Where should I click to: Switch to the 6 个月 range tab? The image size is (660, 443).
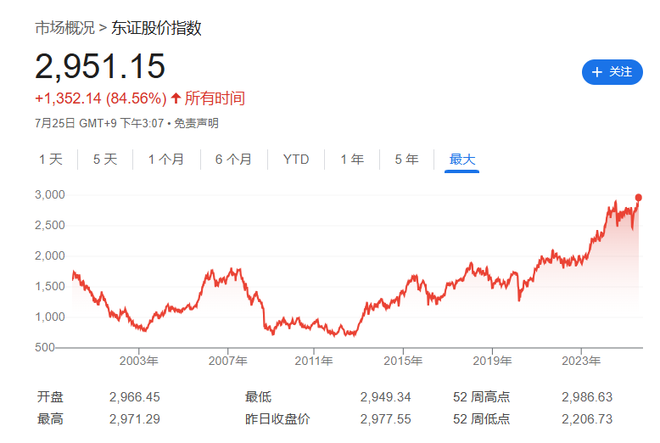(x=234, y=159)
